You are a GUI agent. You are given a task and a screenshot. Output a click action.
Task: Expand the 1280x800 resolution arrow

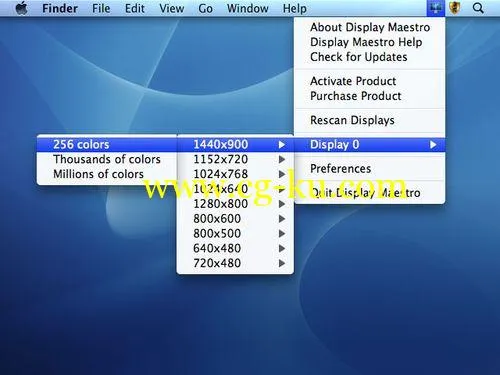(282, 204)
